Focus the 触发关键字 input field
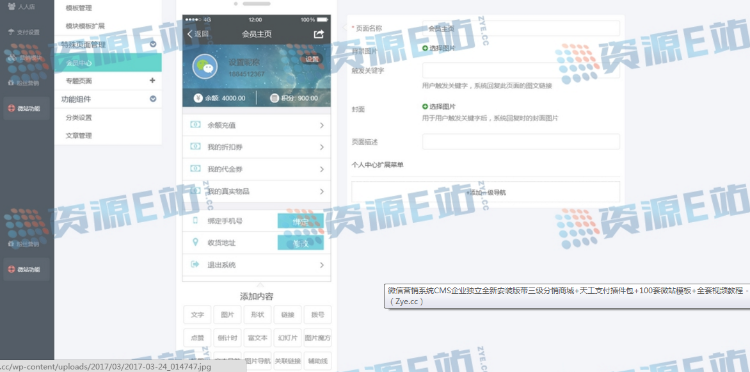The width and height of the screenshot is (750, 372). [521, 70]
